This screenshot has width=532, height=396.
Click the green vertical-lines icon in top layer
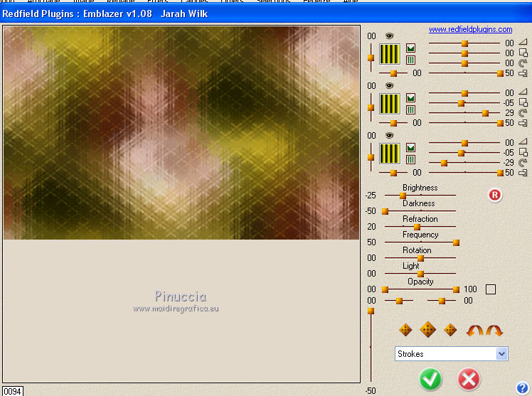coord(411,60)
